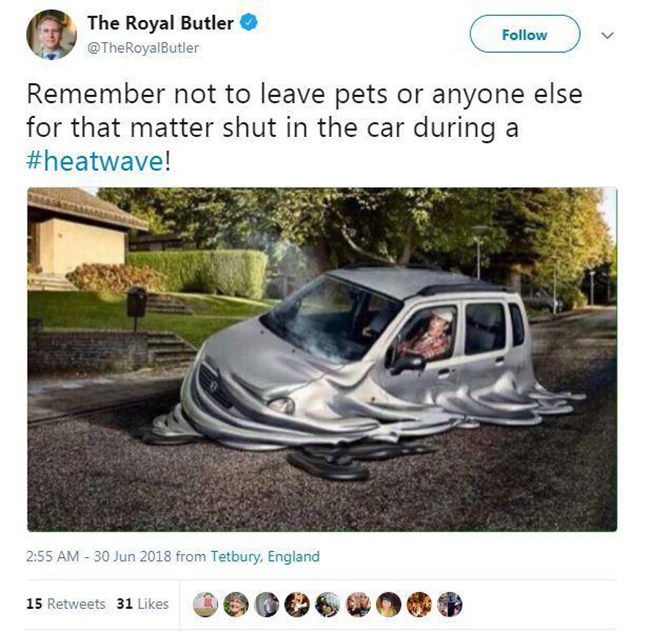This screenshot has width=650, height=632.
Task: Click the first liker avatar
Action: pos(206,604)
